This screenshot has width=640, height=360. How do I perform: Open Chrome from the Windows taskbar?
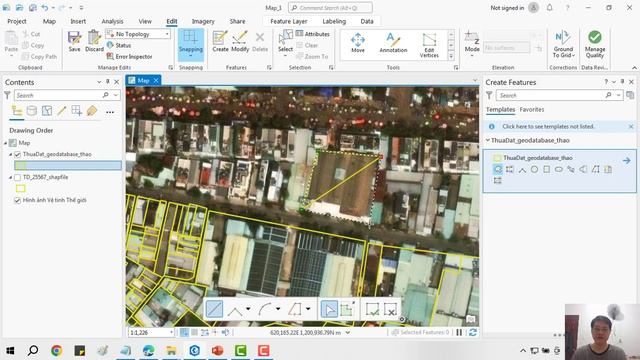coord(57,350)
